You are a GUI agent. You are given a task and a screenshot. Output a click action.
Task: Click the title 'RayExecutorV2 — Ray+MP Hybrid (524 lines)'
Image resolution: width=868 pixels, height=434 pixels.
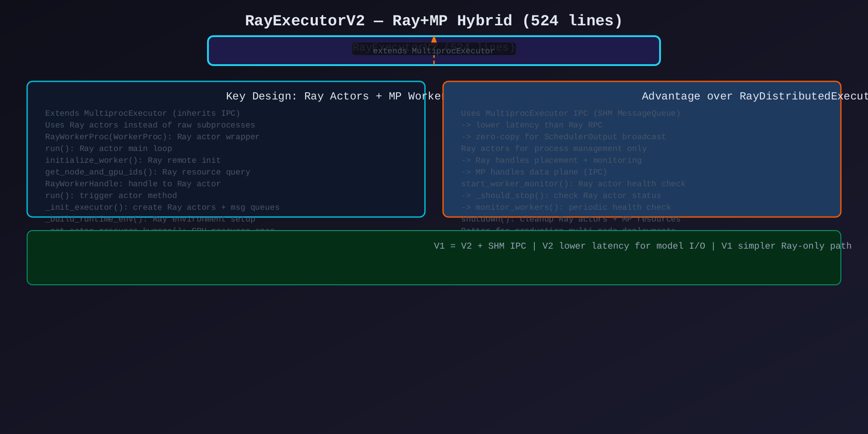click(434, 21)
